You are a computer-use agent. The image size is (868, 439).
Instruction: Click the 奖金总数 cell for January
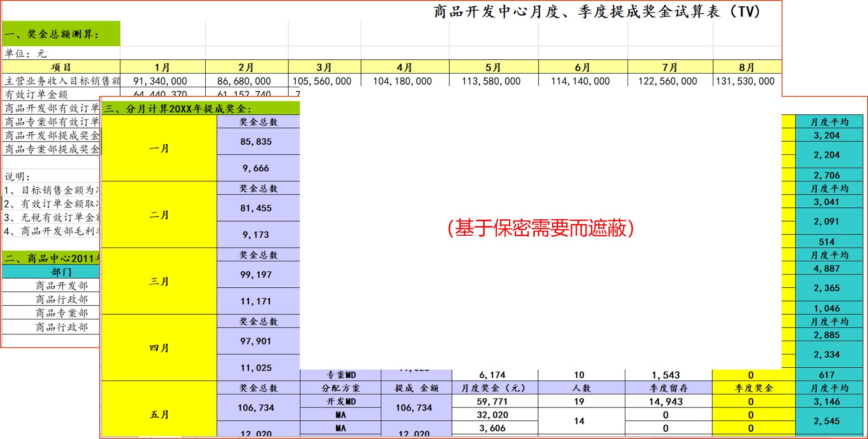tap(258, 122)
